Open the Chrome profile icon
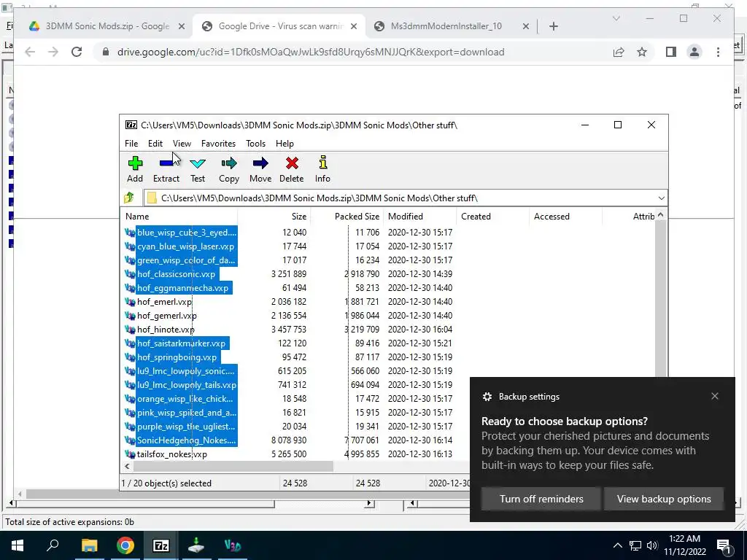The width and height of the screenshot is (747, 560). click(x=694, y=52)
